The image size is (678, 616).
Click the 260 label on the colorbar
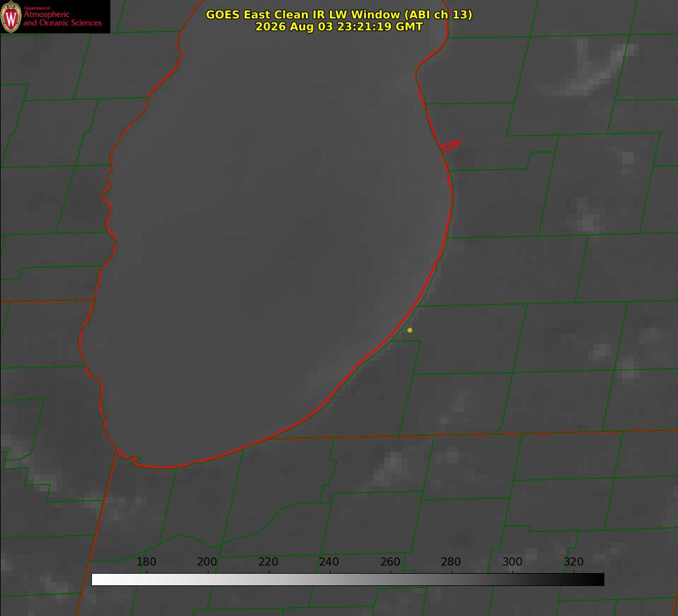(390, 561)
